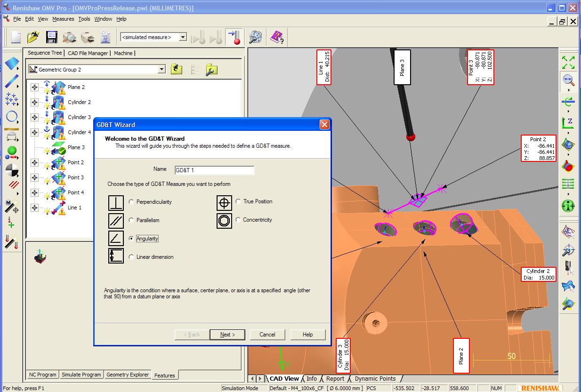The width and height of the screenshot is (581, 392).
Task: Click the Fit to view green arrows icon
Action: (x=569, y=63)
